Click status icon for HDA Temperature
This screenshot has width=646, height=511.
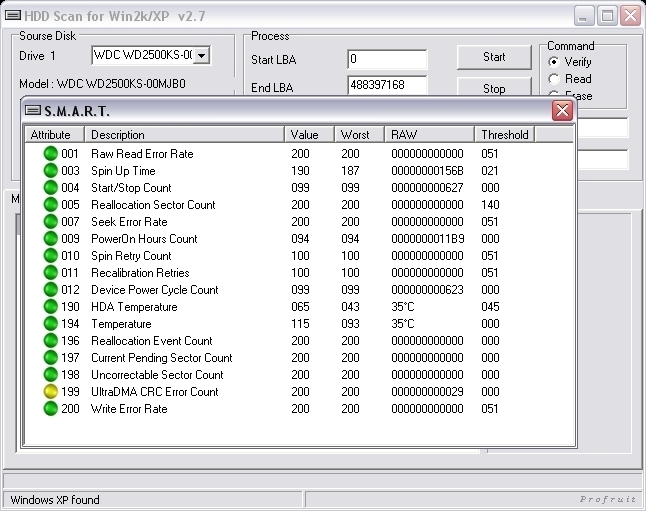(x=51, y=307)
